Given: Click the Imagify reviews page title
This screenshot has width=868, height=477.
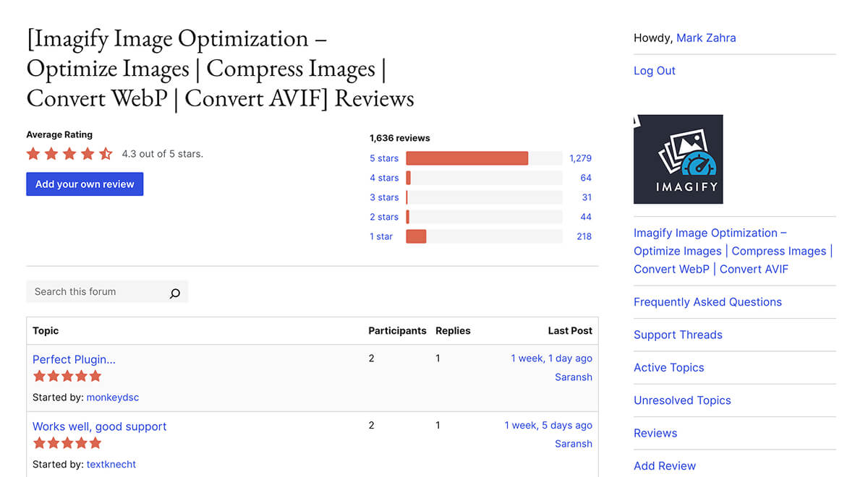Looking at the screenshot, I should [x=220, y=69].
